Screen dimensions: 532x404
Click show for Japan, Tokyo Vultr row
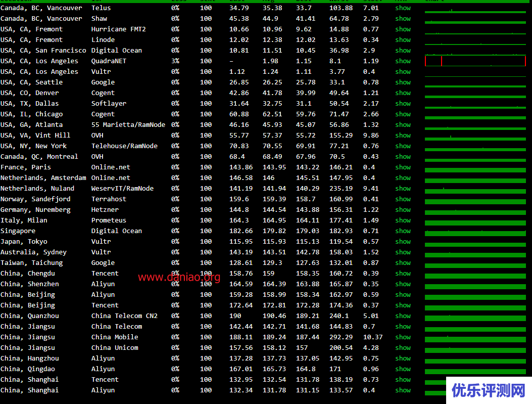(x=403, y=242)
